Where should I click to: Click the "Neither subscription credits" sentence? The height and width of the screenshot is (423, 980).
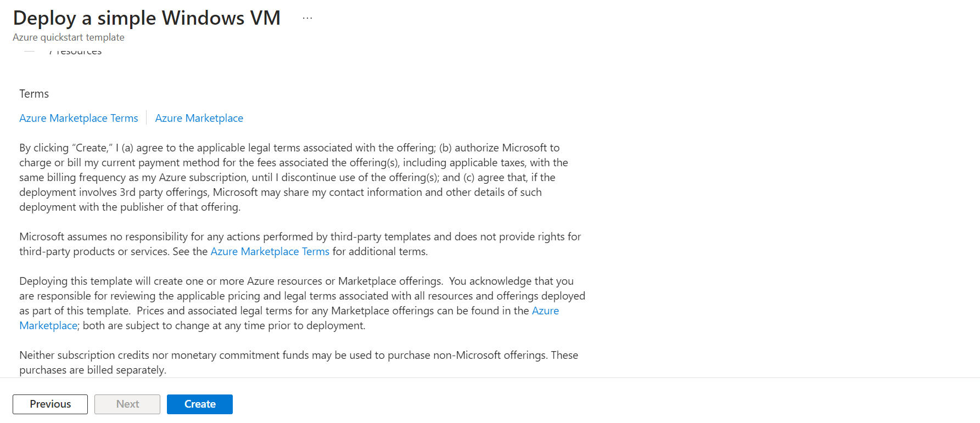pyautogui.click(x=299, y=356)
